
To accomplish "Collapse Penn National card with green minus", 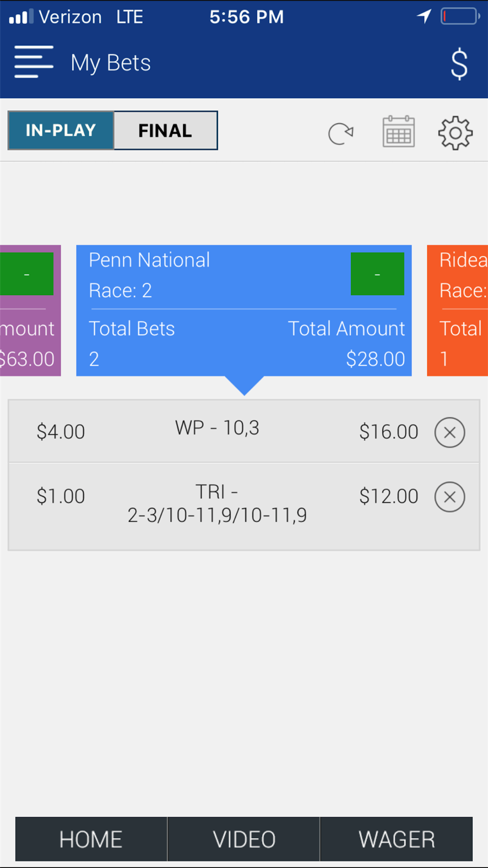I will point(377,274).
